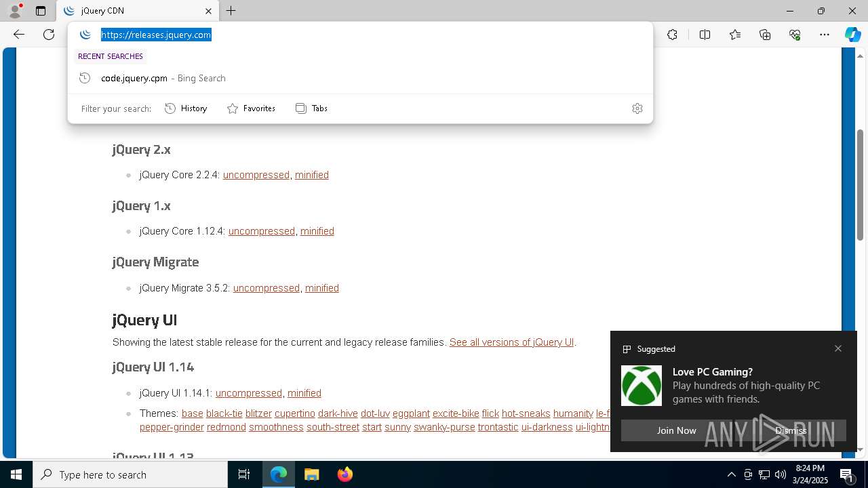Open jQuery Migrate 3.5.2 uncompressed link
Screen dimensions: 868x488
click(x=267, y=288)
